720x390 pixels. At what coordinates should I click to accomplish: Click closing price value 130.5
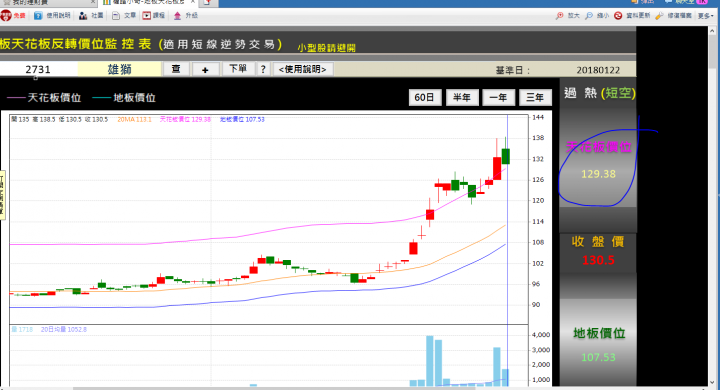pyautogui.click(x=598, y=260)
